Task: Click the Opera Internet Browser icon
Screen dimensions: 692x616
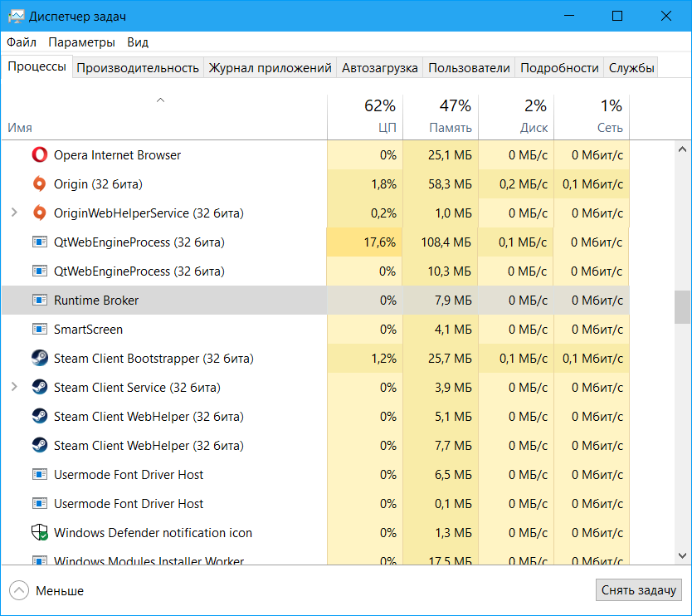Action: 40,155
